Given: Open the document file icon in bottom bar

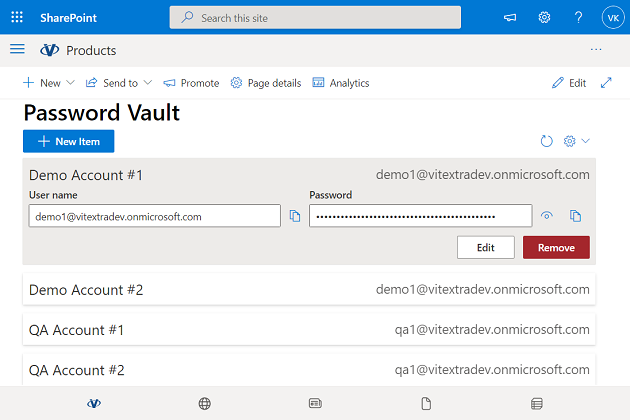Looking at the screenshot, I should (426, 403).
